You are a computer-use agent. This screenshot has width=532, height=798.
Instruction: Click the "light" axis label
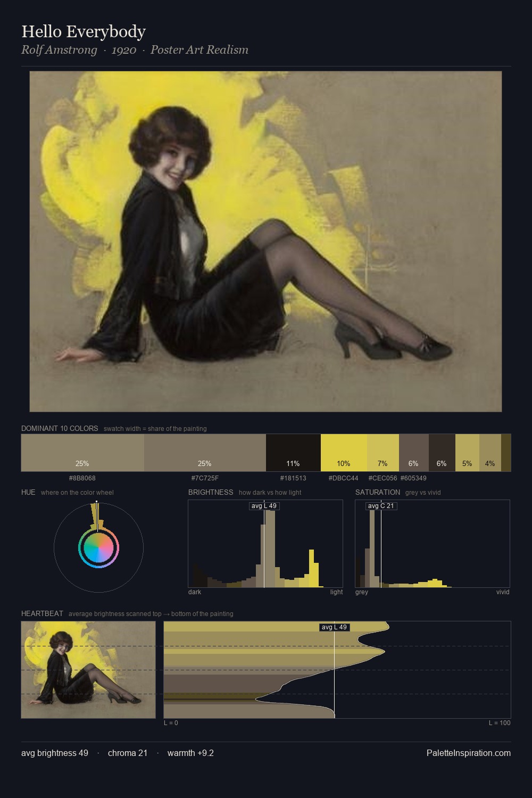coord(336,592)
